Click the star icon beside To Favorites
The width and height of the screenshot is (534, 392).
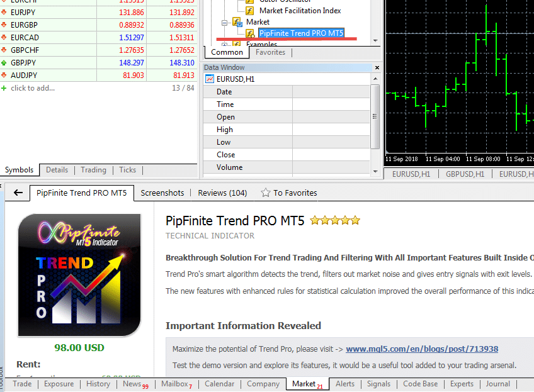pos(266,193)
